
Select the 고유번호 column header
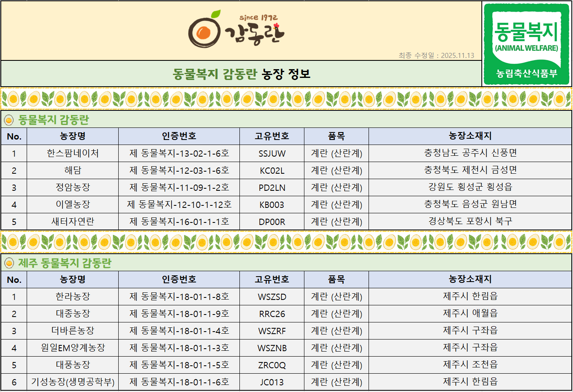(272, 136)
